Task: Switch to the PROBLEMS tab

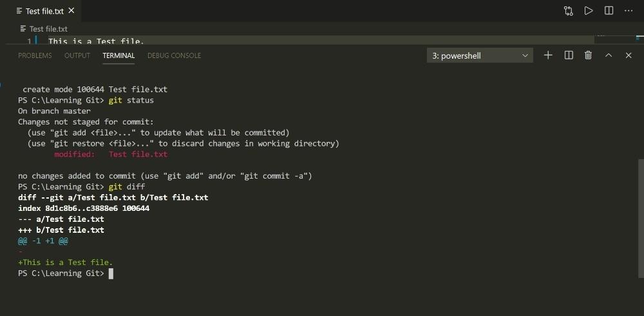Action: (35, 55)
